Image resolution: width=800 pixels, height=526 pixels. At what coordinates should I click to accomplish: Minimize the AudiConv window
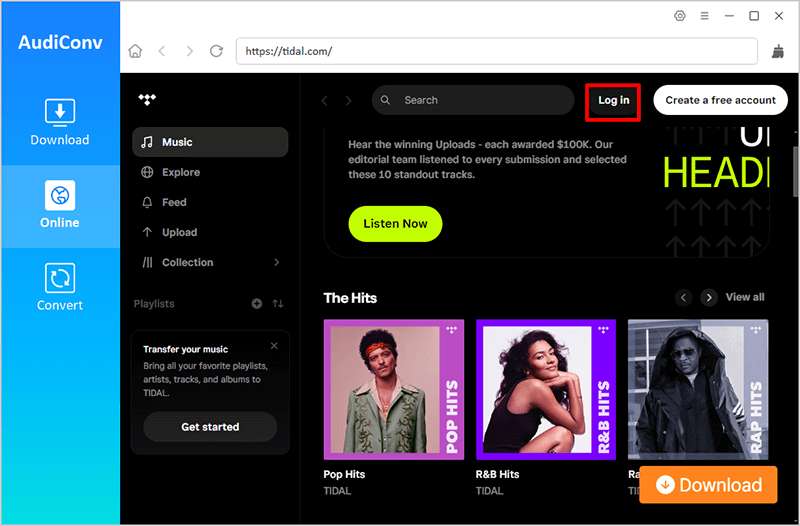730,16
